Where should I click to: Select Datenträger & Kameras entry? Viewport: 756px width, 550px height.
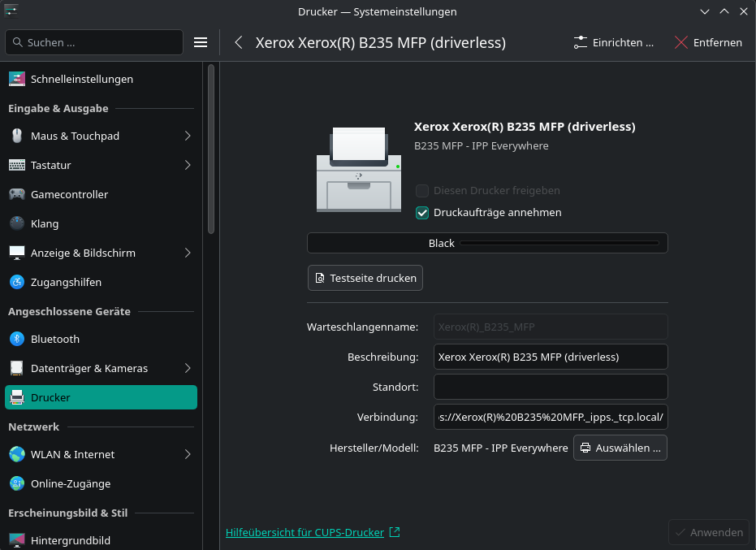pyautogui.click(x=89, y=368)
